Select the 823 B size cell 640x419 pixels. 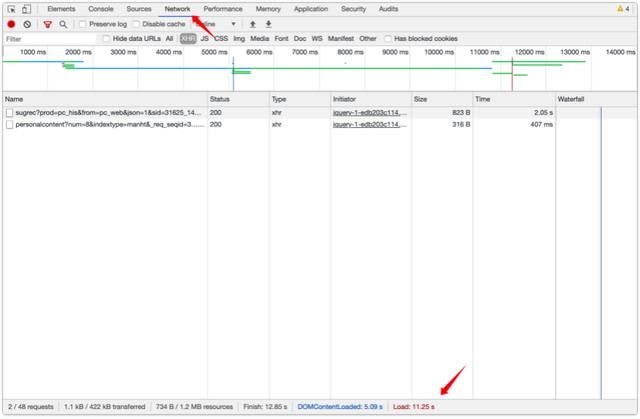point(461,113)
